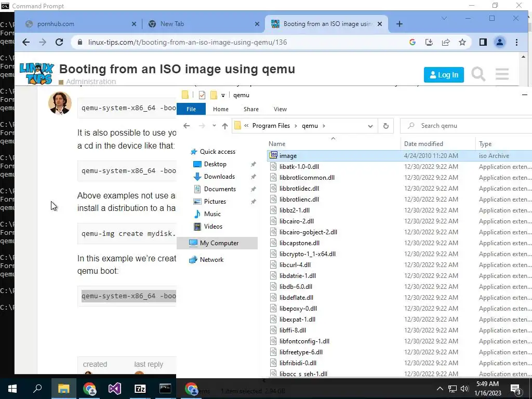Open Desktop in navigation pane
This screenshot has height=399, width=532.
[215, 164]
